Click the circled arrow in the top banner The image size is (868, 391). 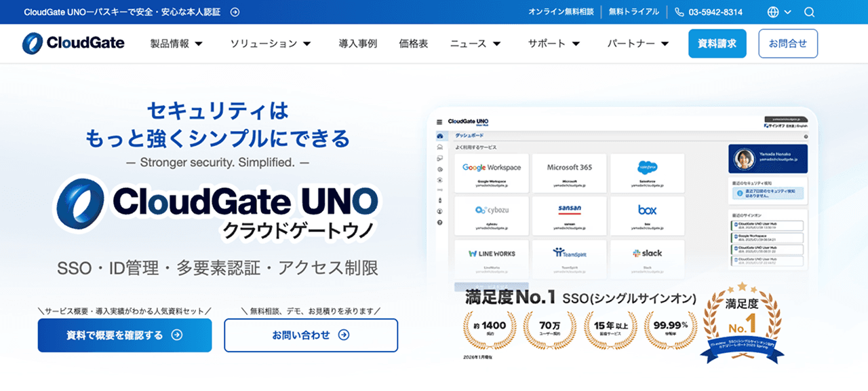tap(235, 12)
